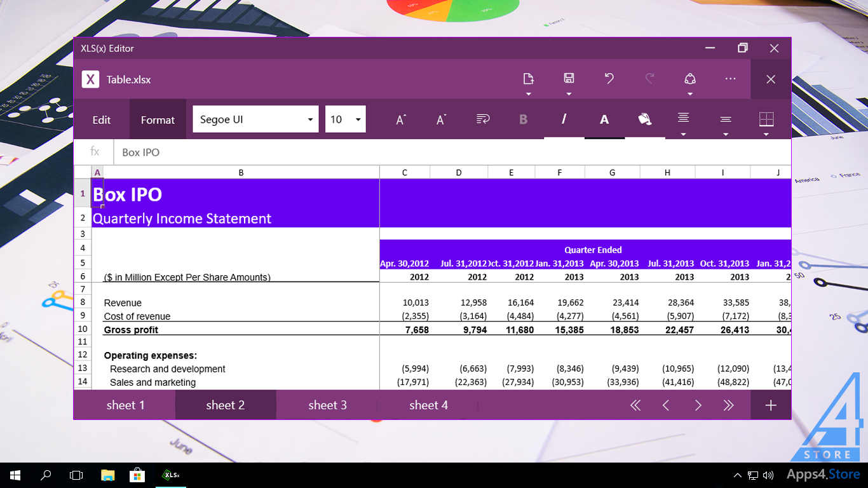Open the volume control in system tray

pyautogui.click(x=768, y=475)
